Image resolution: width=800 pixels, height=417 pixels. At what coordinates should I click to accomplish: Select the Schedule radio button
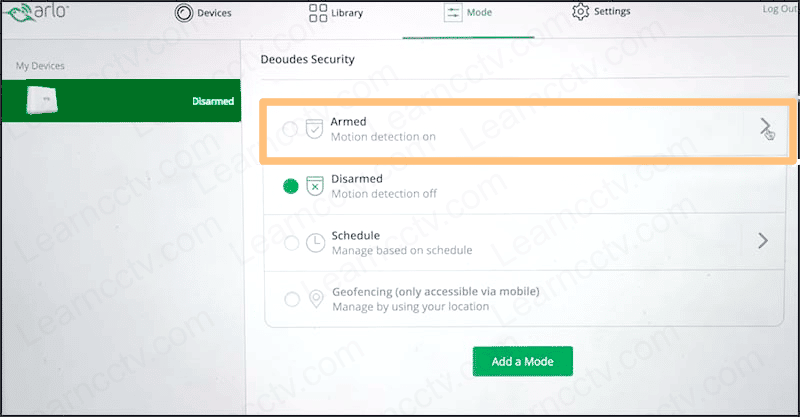click(x=290, y=242)
